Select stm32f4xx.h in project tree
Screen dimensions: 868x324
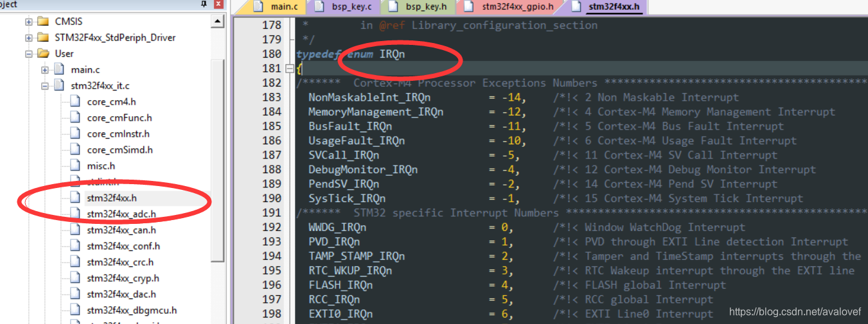tap(112, 198)
